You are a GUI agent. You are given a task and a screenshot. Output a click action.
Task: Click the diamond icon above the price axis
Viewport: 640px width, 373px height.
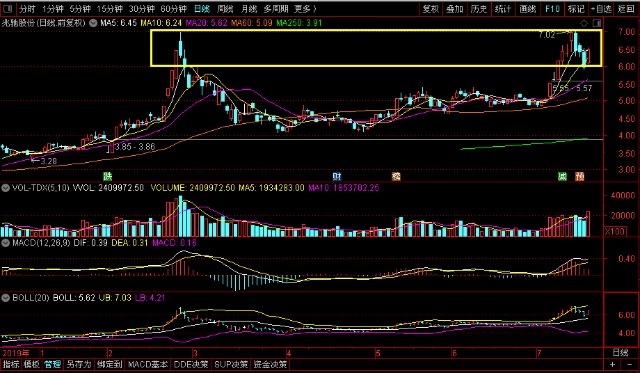(584, 23)
